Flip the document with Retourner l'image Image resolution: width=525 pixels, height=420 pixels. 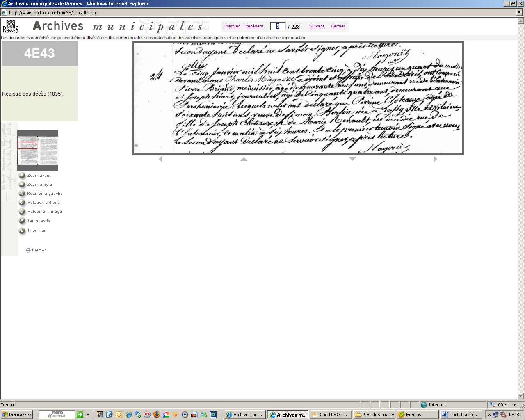pyautogui.click(x=22, y=212)
